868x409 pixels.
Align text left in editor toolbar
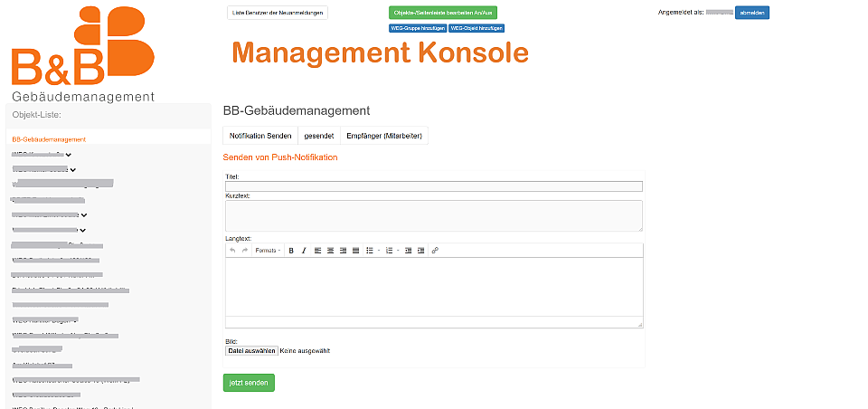[x=318, y=250]
